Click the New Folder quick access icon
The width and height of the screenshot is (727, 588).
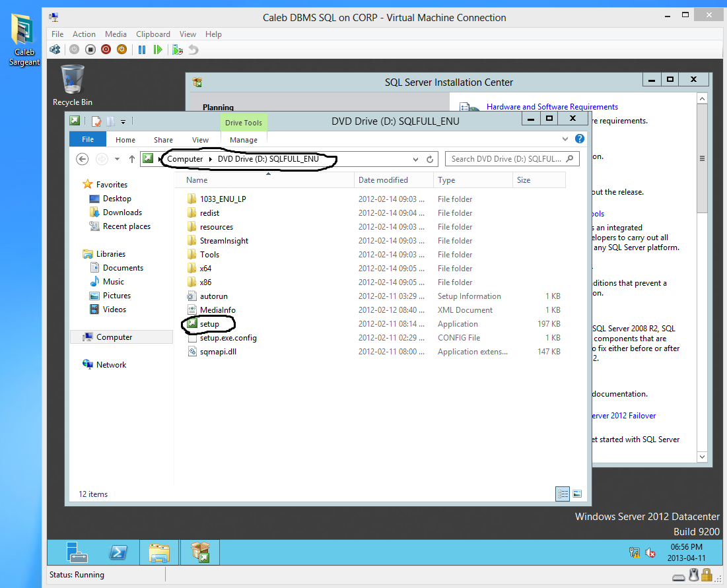[x=111, y=121]
